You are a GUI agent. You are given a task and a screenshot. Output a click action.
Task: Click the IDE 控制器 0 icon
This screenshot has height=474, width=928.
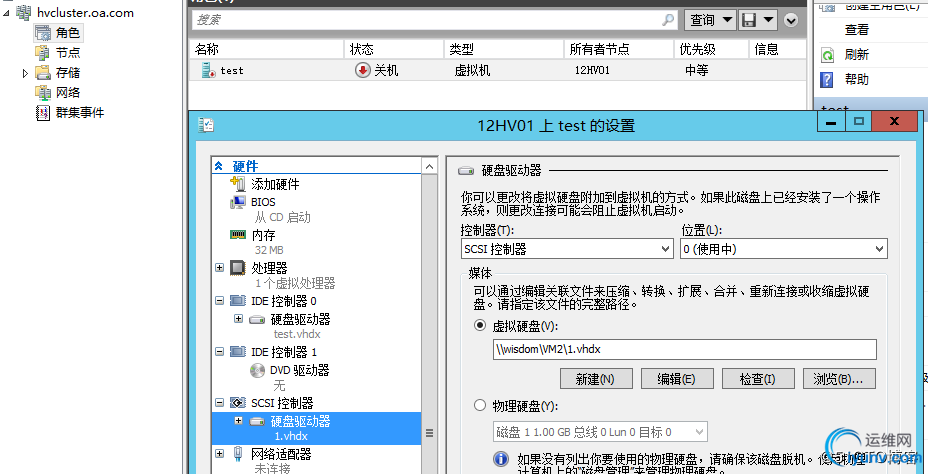pos(238,301)
